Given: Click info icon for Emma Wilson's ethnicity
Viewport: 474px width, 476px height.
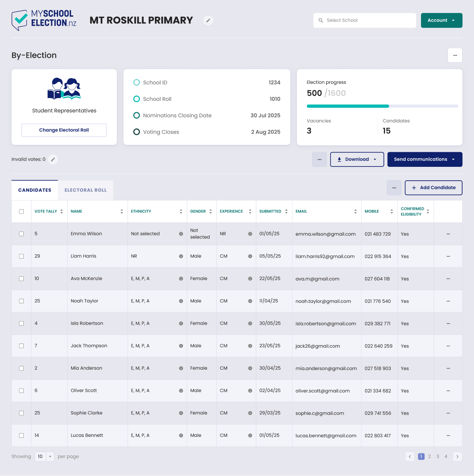Looking at the screenshot, I should (x=181, y=234).
